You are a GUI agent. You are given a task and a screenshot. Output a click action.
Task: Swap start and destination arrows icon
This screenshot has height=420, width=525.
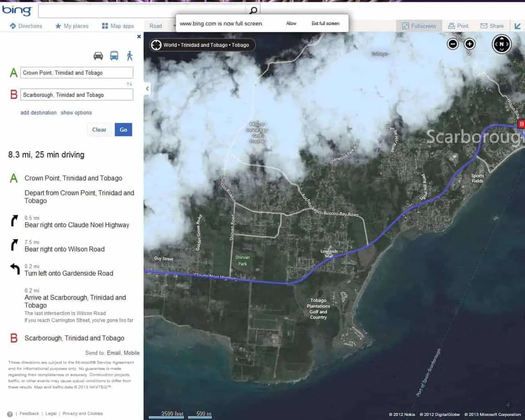pyautogui.click(x=129, y=84)
